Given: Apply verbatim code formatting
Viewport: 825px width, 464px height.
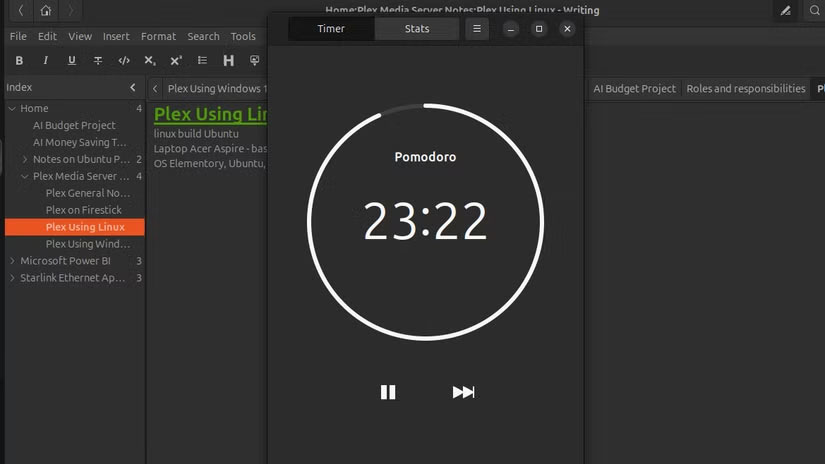Looking at the screenshot, I should tap(124, 61).
